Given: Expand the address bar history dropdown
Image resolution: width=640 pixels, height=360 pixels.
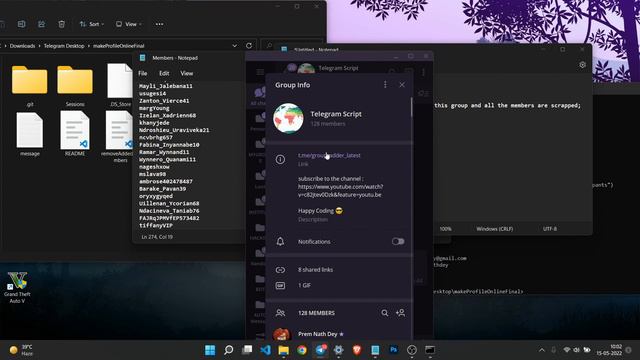Looking at the screenshot, I should click(235, 46).
